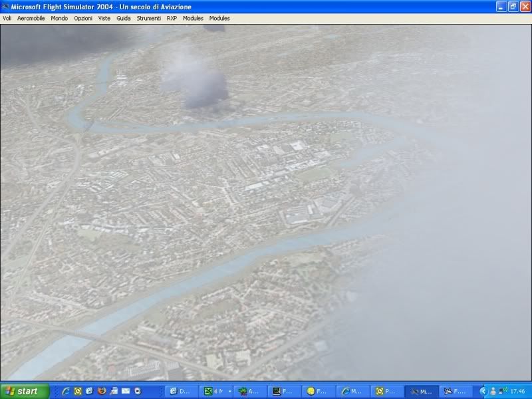The width and height of the screenshot is (532, 399).
Task: Switch to the "P..." taskbar window
Action: click(387, 391)
